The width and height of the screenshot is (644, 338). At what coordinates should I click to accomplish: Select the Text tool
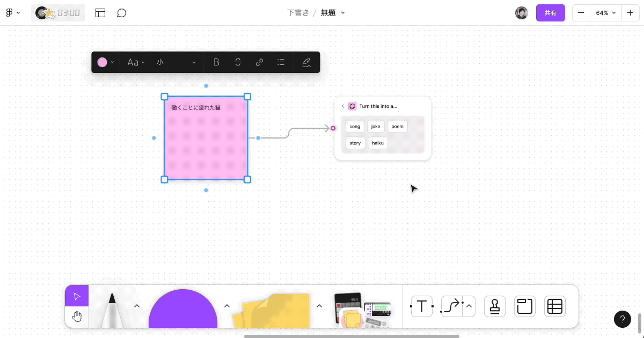(x=422, y=306)
